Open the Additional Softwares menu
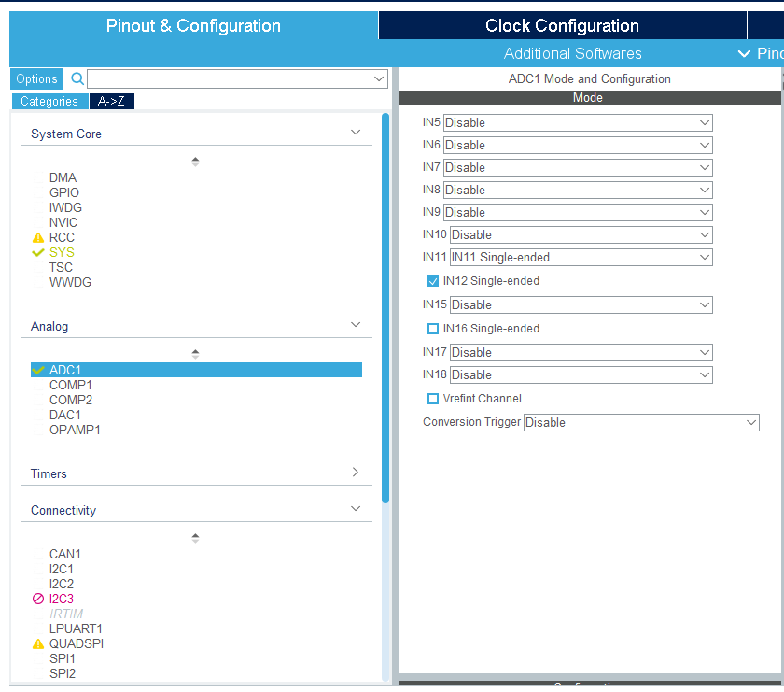The width and height of the screenshot is (784, 692). pos(572,53)
